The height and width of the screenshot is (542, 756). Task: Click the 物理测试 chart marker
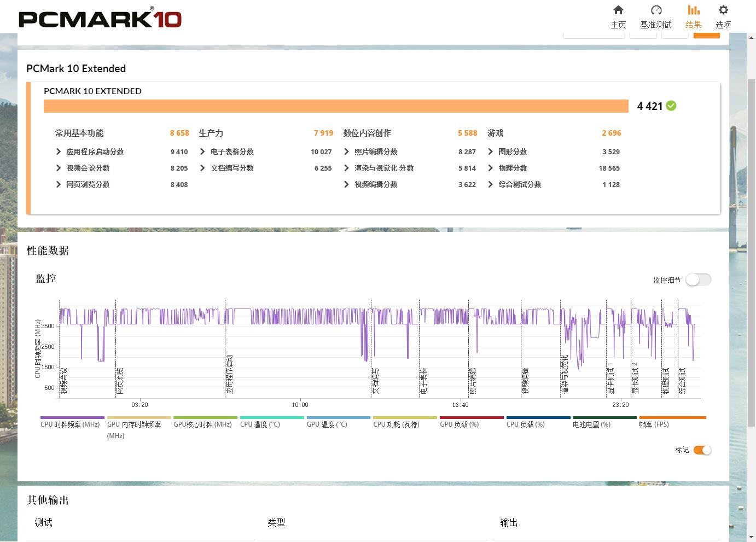click(666, 381)
